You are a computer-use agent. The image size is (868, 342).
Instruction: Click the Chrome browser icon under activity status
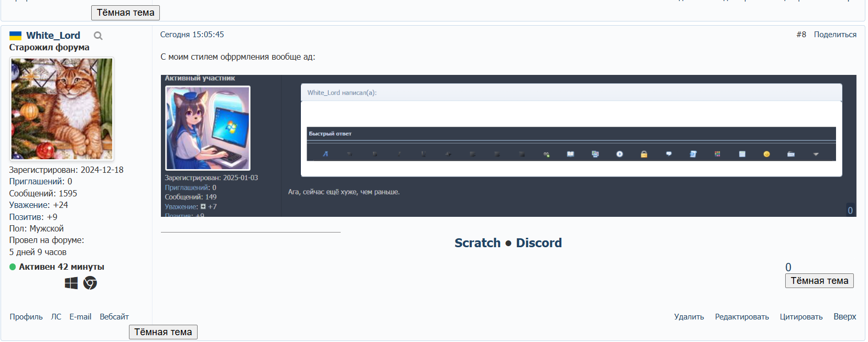90,283
